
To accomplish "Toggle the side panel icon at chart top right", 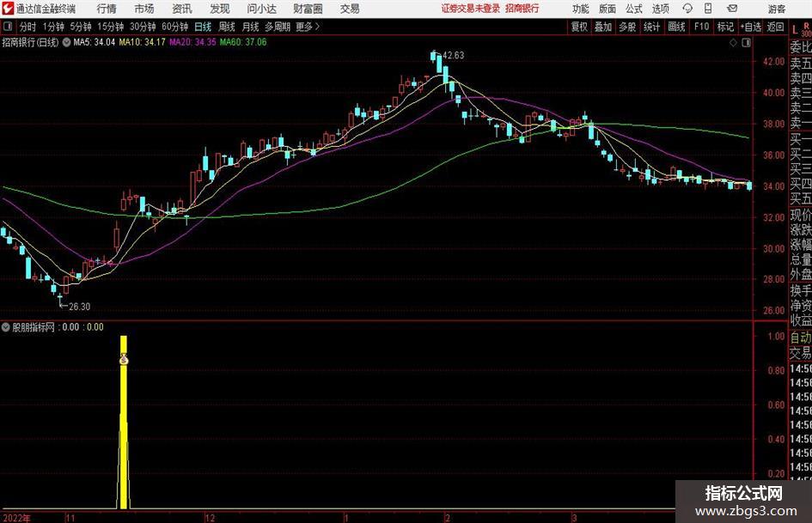I will pyautogui.click(x=746, y=43).
